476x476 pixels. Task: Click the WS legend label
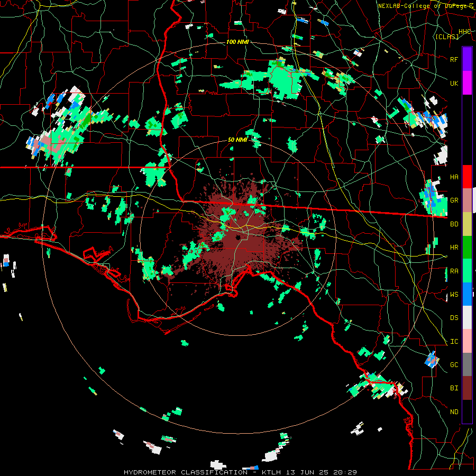pyautogui.click(x=454, y=295)
